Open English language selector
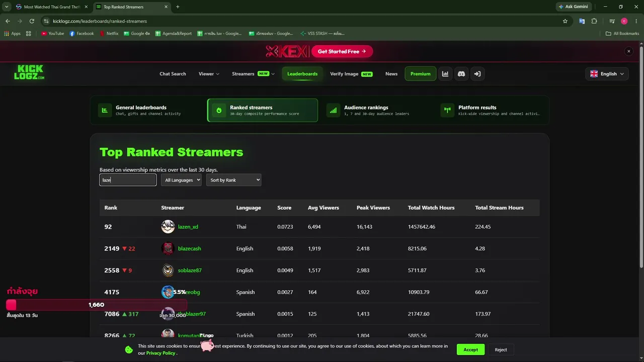 click(x=607, y=74)
